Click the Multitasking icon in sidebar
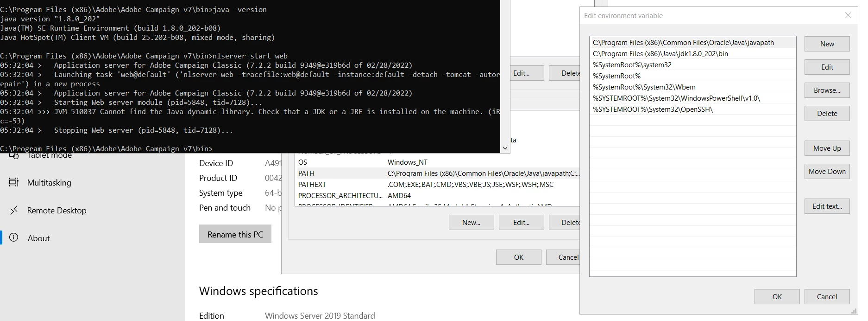This screenshot has width=868, height=321. coord(14,182)
